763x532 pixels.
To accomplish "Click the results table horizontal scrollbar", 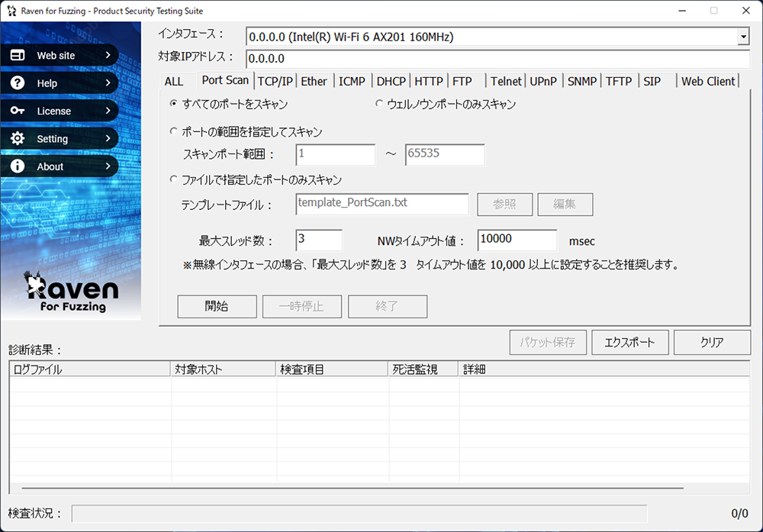I will 353,488.
